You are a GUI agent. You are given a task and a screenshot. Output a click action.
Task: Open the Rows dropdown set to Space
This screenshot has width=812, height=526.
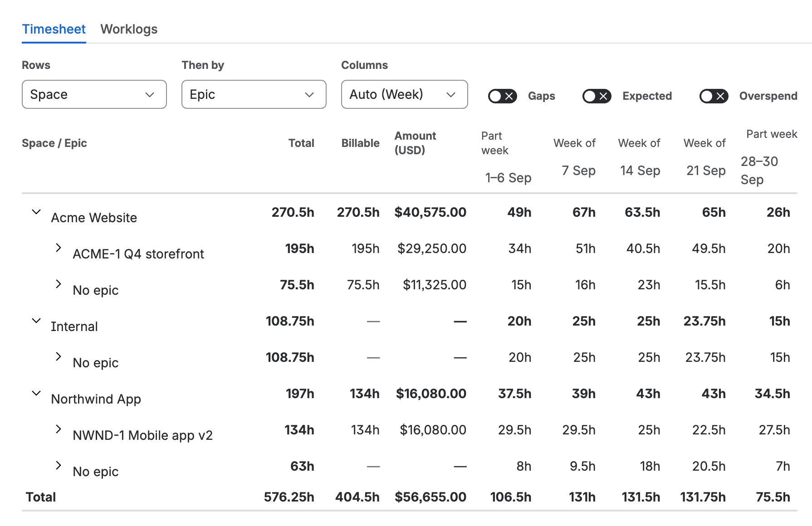(94, 94)
